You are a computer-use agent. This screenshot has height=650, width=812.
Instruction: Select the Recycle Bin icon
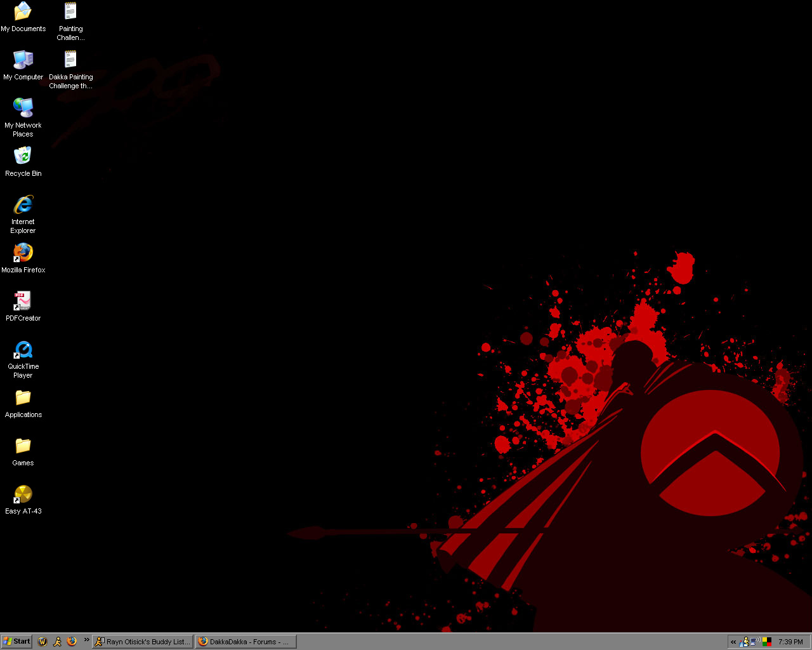tap(23, 162)
